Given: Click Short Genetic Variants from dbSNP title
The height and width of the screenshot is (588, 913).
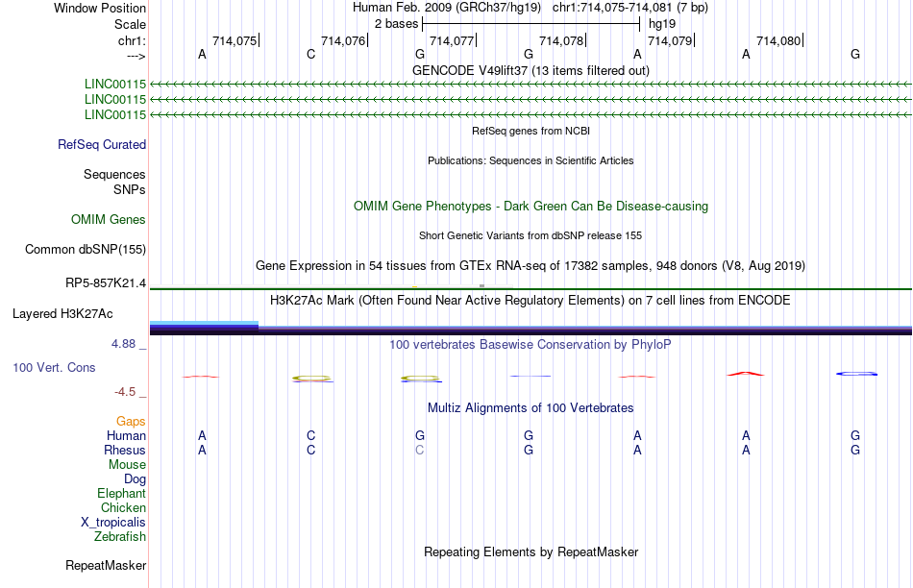Looking at the screenshot, I should pyautogui.click(x=531, y=235).
